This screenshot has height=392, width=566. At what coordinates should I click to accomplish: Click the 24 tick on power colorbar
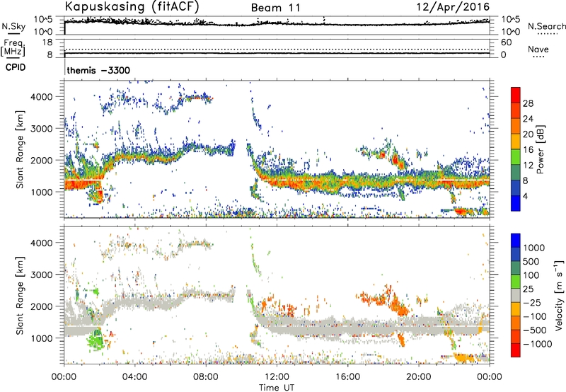[528, 119]
